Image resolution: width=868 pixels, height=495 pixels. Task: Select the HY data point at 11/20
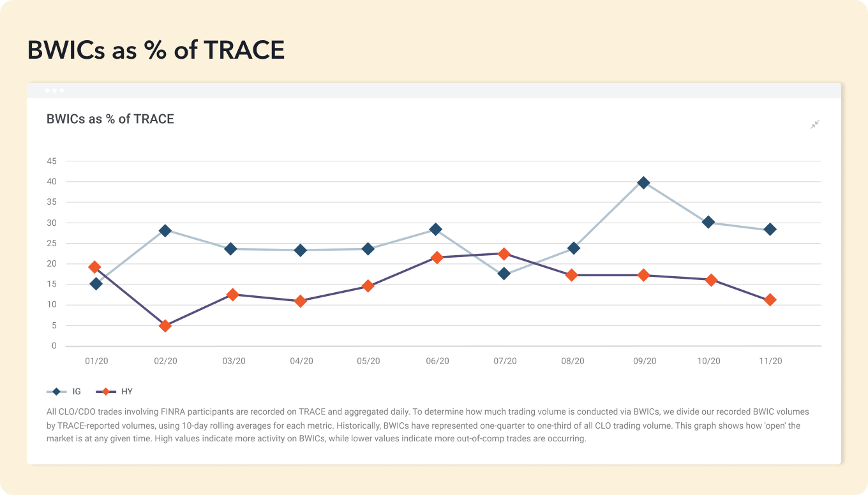pos(770,300)
